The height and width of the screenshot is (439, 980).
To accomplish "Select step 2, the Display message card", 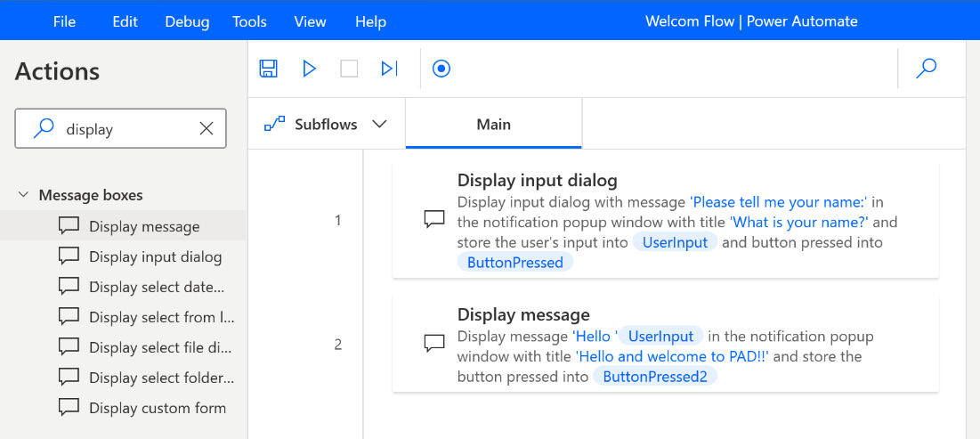I will coord(666,344).
